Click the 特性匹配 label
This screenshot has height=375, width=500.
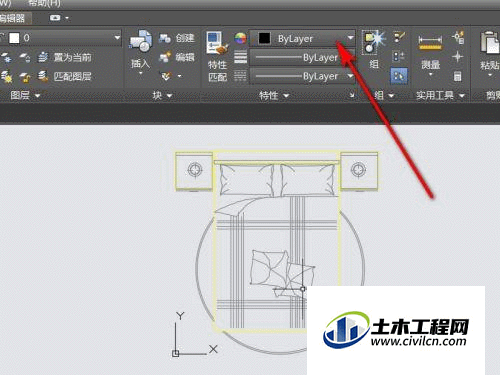coord(217,71)
